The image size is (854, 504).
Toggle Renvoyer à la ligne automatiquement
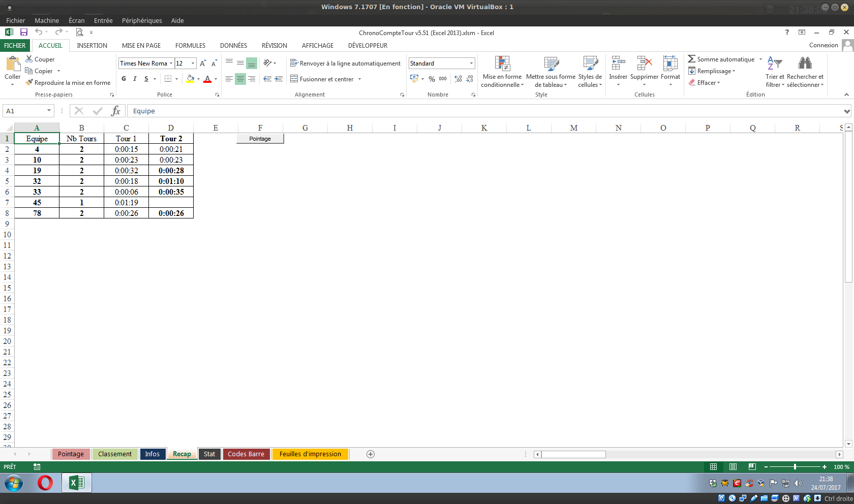(345, 64)
